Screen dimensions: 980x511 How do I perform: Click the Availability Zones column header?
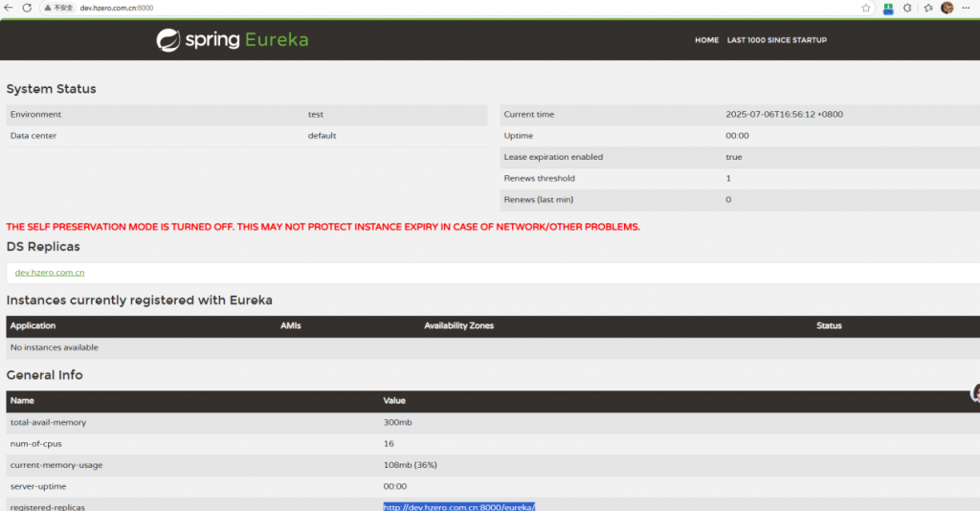[458, 326]
